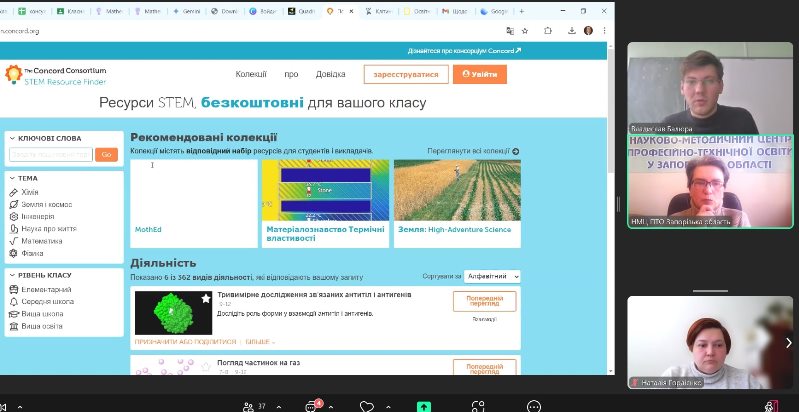Filter by Елементарний grade level
This screenshot has height=412, width=799.
(x=40, y=289)
